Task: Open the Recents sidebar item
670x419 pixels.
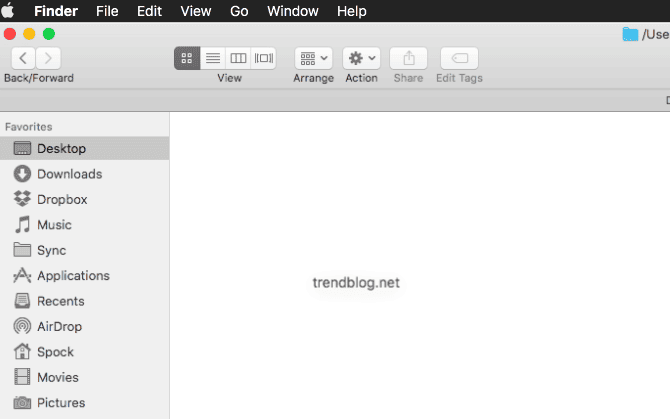Action: pos(60,301)
